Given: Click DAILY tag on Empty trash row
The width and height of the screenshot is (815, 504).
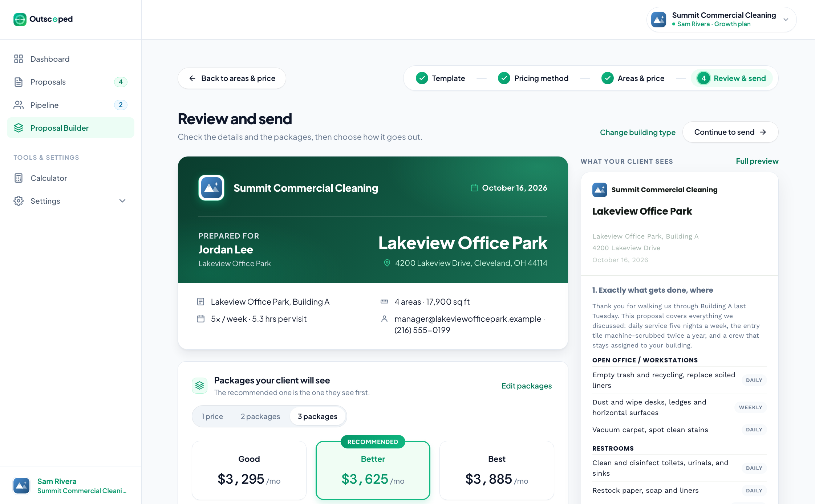Looking at the screenshot, I should point(754,380).
